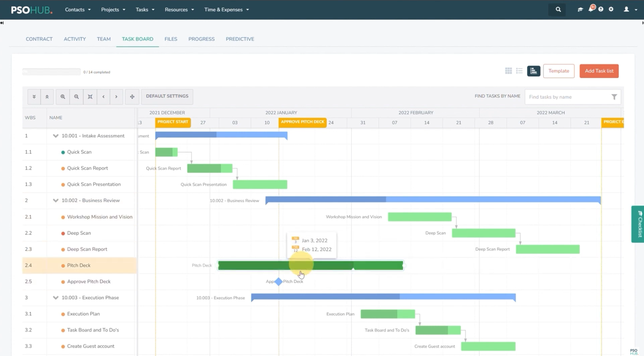644x356 pixels.
Task: Zoom out of the Gantt timeline
Action: [77, 97]
